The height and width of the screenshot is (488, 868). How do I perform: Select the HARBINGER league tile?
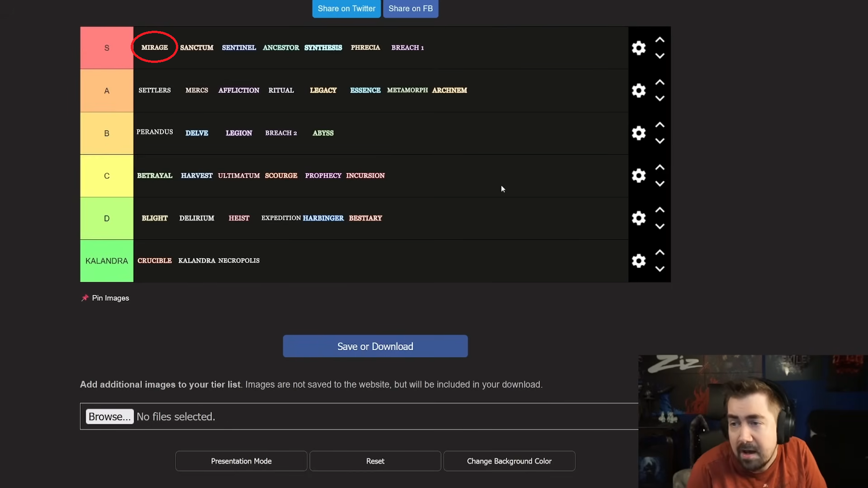click(323, 218)
